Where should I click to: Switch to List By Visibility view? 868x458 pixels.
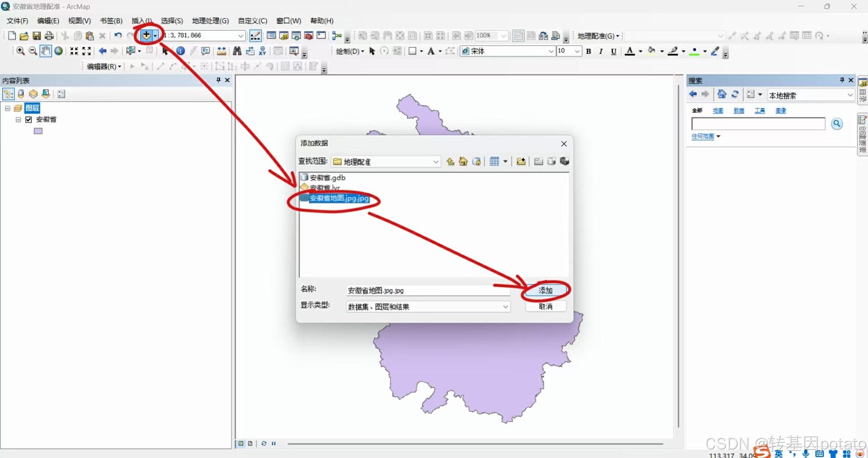click(x=33, y=94)
